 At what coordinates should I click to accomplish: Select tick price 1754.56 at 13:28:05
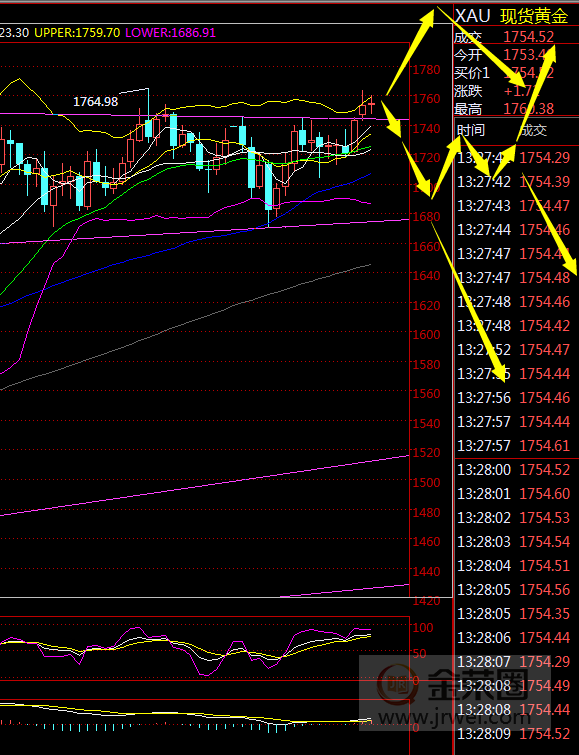click(x=545, y=590)
